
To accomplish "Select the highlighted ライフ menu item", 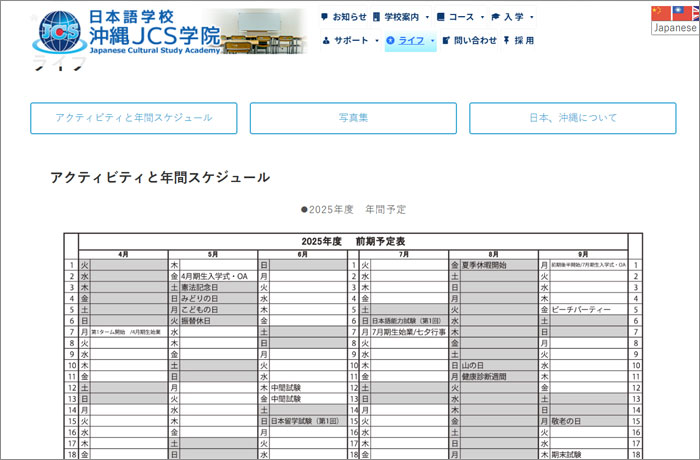I will coord(410,41).
